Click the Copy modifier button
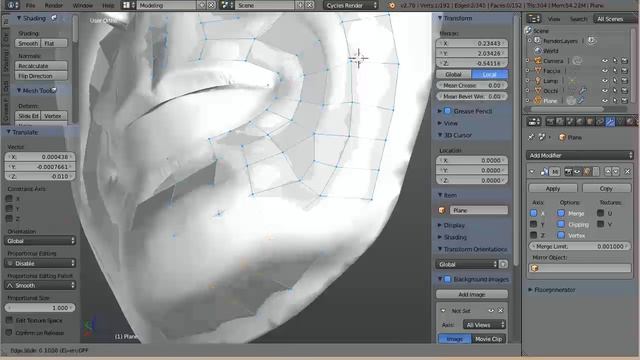The height and width of the screenshot is (360, 640). [x=606, y=188]
